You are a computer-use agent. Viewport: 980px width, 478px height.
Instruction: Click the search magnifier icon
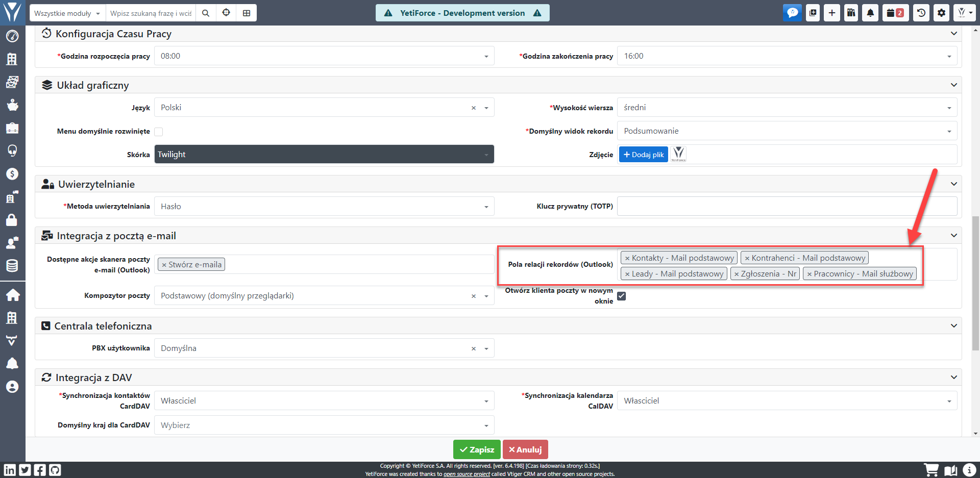[206, 13]
